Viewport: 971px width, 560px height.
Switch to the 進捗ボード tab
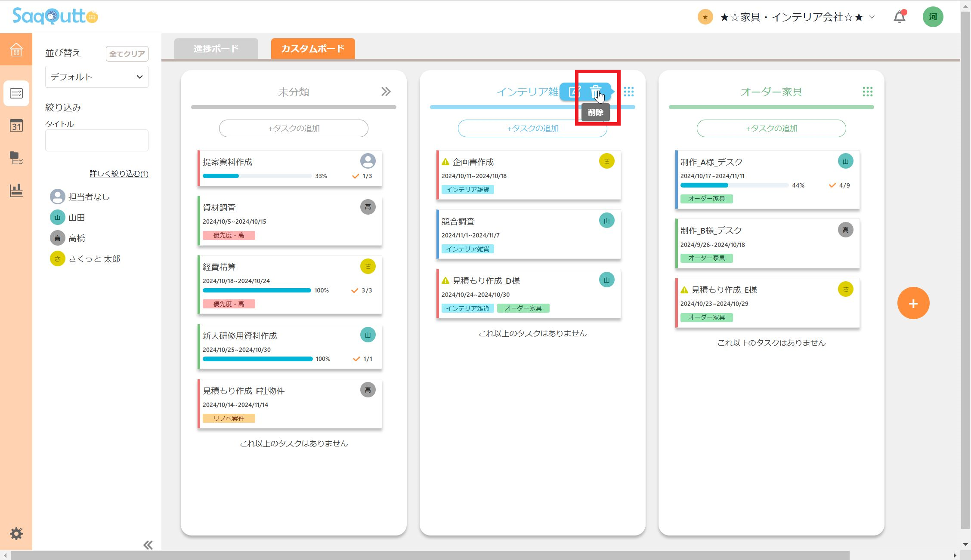216,49
